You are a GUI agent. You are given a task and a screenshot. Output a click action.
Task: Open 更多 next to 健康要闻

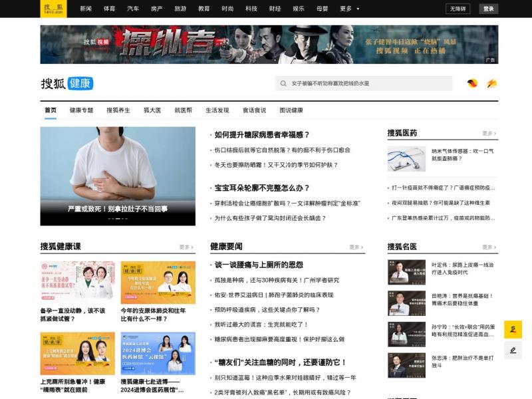pyautogui.click(x=356, y=247)
